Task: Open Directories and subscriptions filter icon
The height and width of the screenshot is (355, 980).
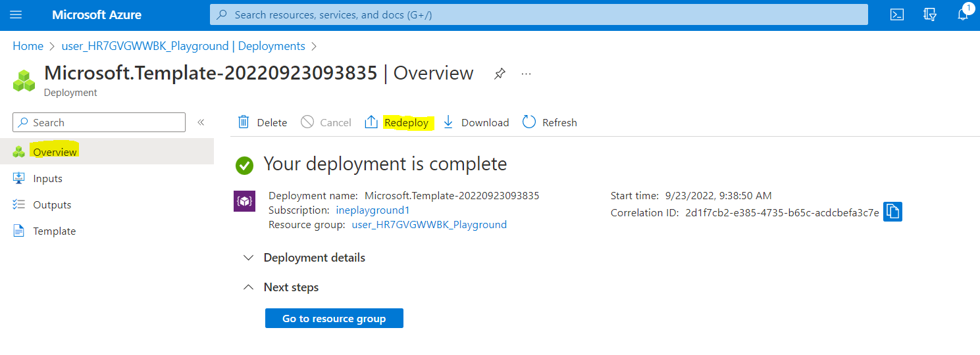Action: coord(929,14)
